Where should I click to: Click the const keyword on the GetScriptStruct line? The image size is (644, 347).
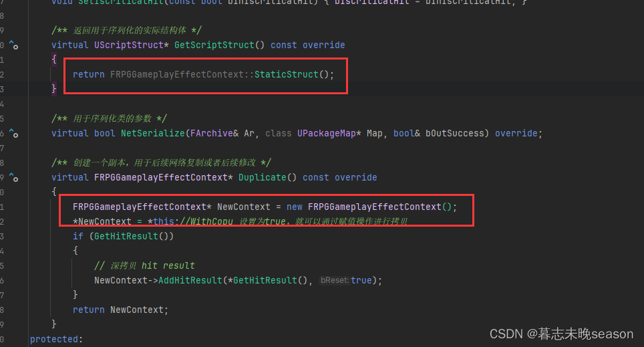pyautogui.click(x=283, y=45)
